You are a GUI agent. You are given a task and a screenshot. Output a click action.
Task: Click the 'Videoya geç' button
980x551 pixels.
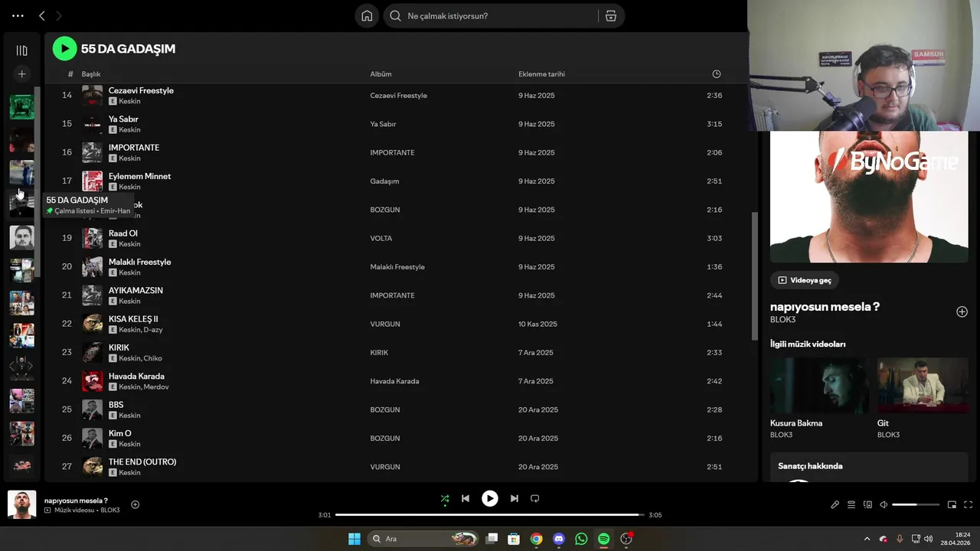tap(805, 280)
